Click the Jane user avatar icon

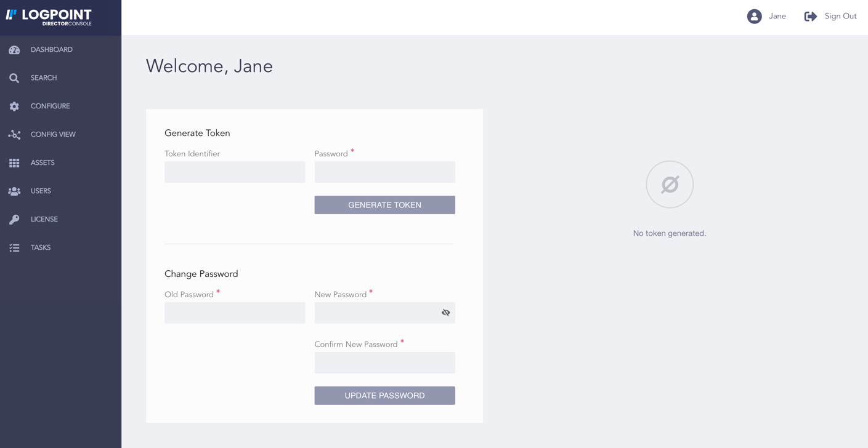point(754,17)
